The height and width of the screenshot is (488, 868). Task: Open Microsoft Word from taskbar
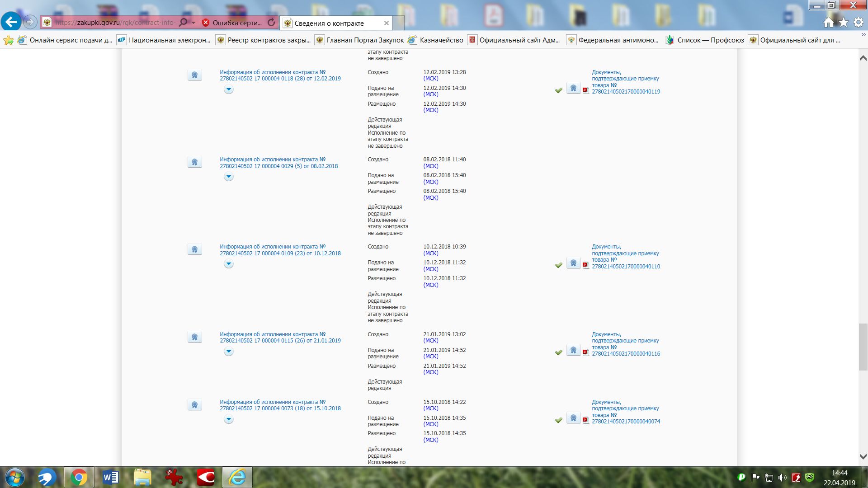click(111, 478)
